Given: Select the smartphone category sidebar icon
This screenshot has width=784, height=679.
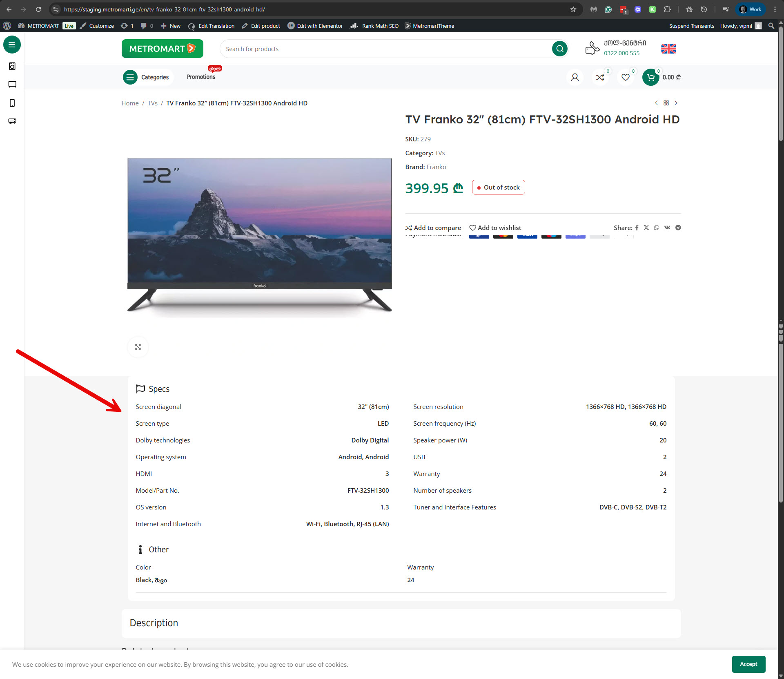Looking at the screenshot, I should pos(12,103).
